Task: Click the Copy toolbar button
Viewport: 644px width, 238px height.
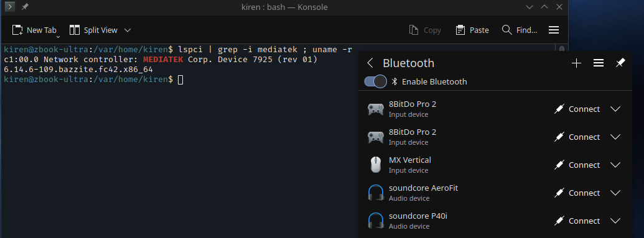Action: [425, 30]
